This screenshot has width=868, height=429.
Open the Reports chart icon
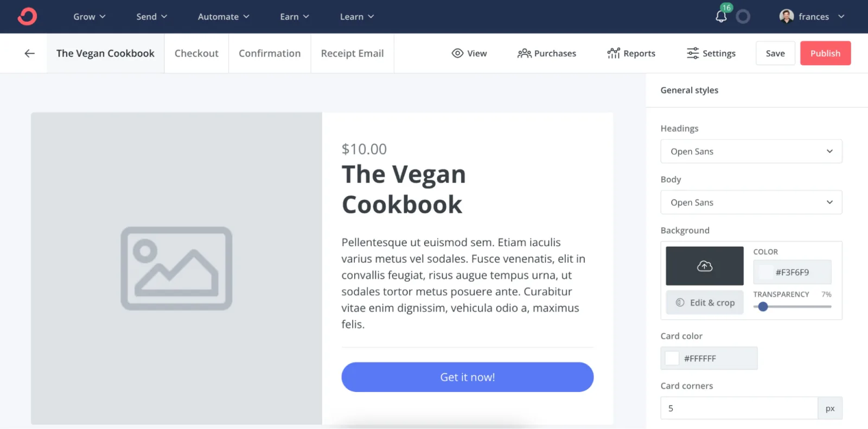tap(614, 53)
